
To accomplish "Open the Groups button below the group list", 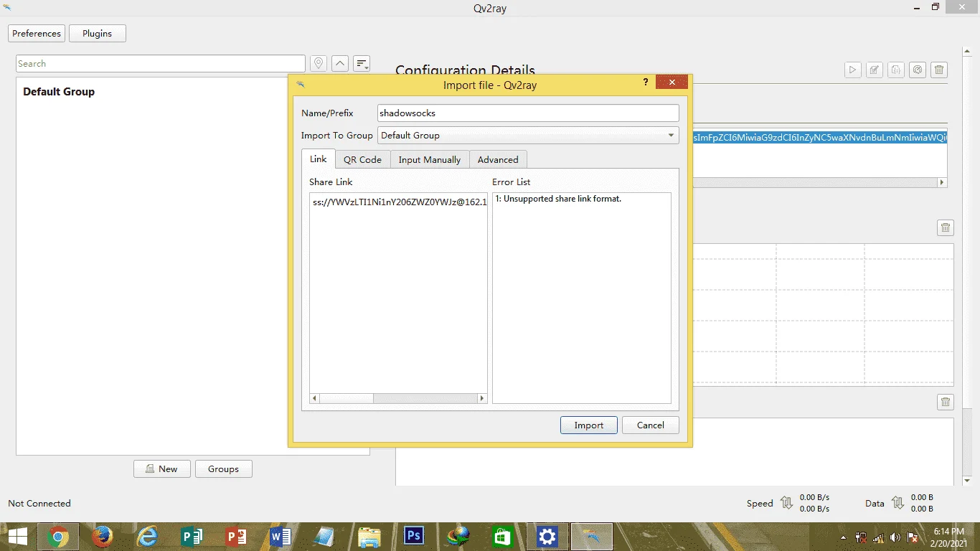I will [x=224, y=468].
